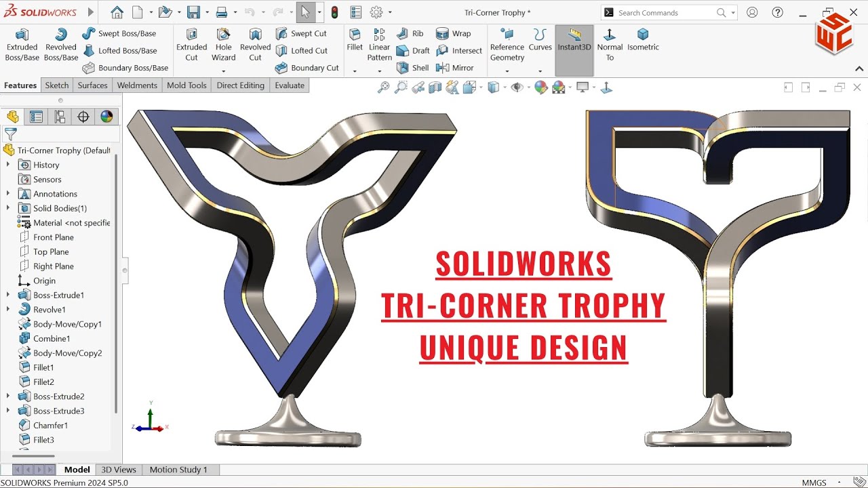Open Reference Geometry tool

coord(507,45)
